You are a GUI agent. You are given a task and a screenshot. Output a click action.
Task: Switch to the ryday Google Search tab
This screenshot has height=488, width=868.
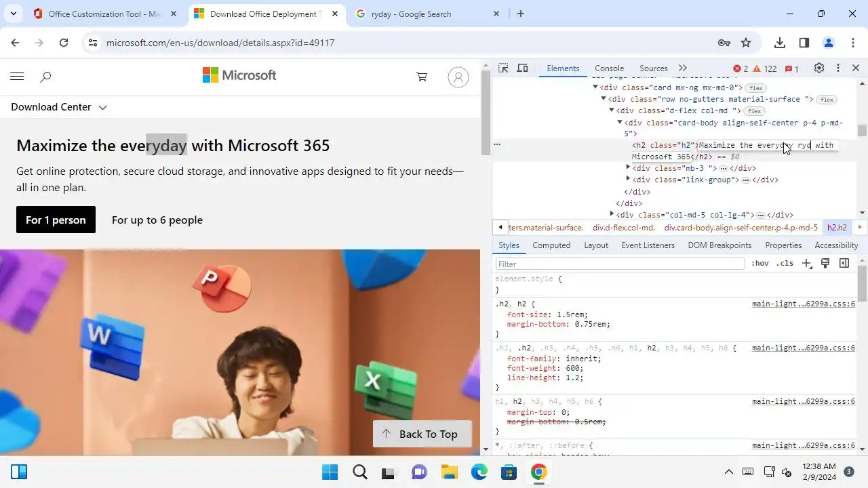[427, 14]
